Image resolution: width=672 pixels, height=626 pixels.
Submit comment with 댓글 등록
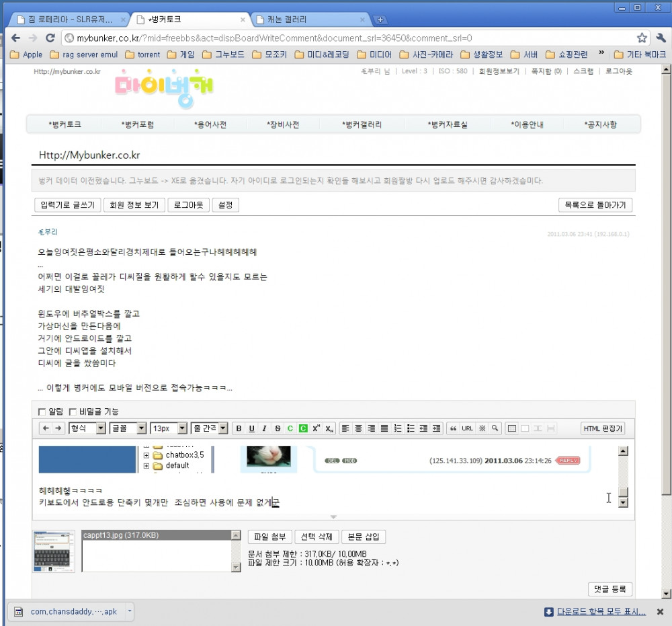[x=610, y=589]
